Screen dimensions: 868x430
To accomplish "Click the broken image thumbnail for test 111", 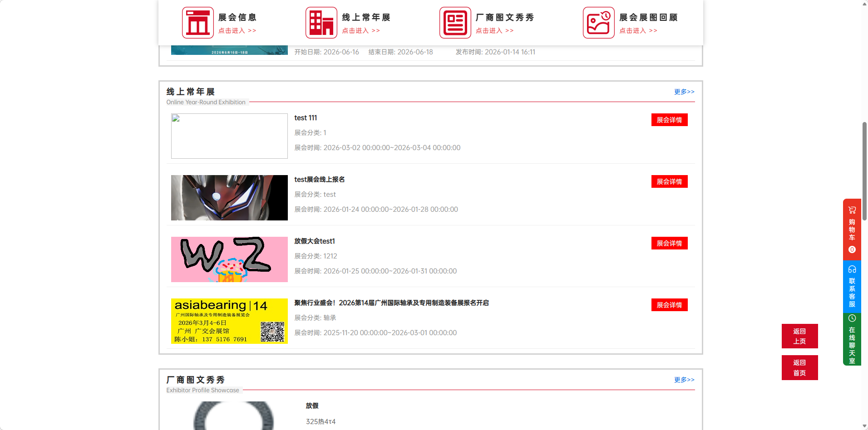I will [x=229, y=136].
